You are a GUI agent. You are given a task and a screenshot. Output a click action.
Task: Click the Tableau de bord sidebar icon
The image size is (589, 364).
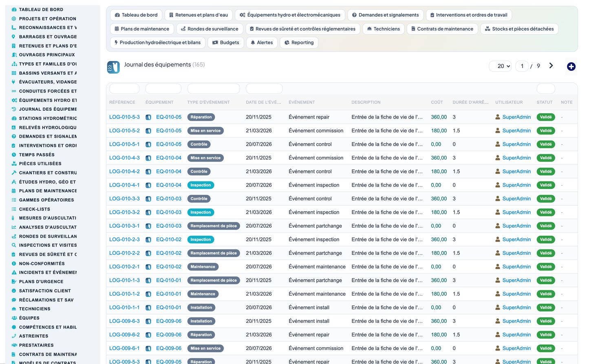[x=14, y=9]
